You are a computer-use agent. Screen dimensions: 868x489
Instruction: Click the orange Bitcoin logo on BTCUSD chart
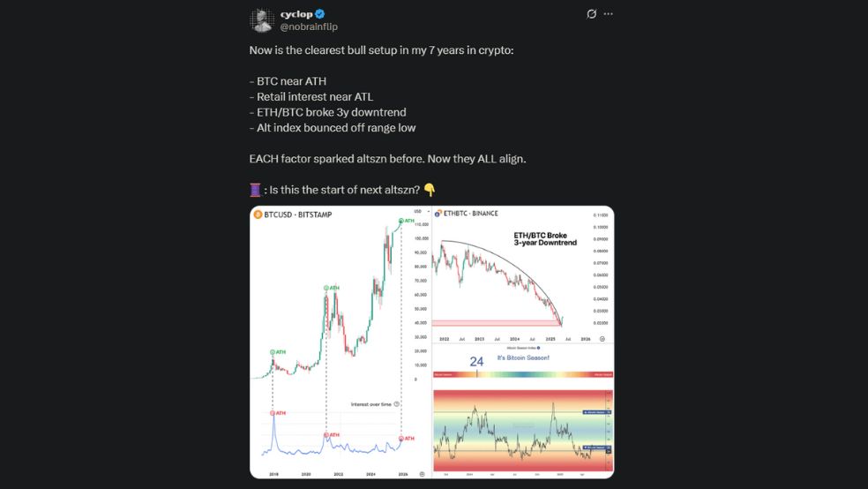pos(258,214)
